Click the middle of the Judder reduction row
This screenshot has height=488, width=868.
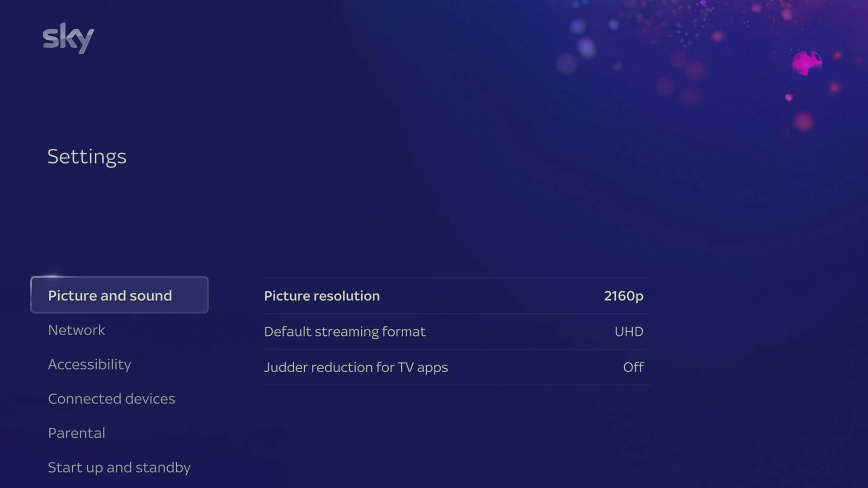click(x=457, y=367)
